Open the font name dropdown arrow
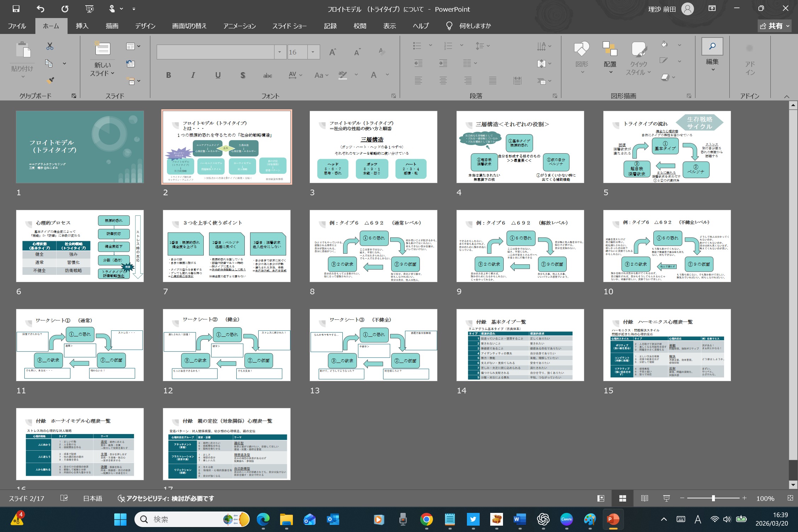The width and height of the screenshot is (798, 532). tap(280, 52)
